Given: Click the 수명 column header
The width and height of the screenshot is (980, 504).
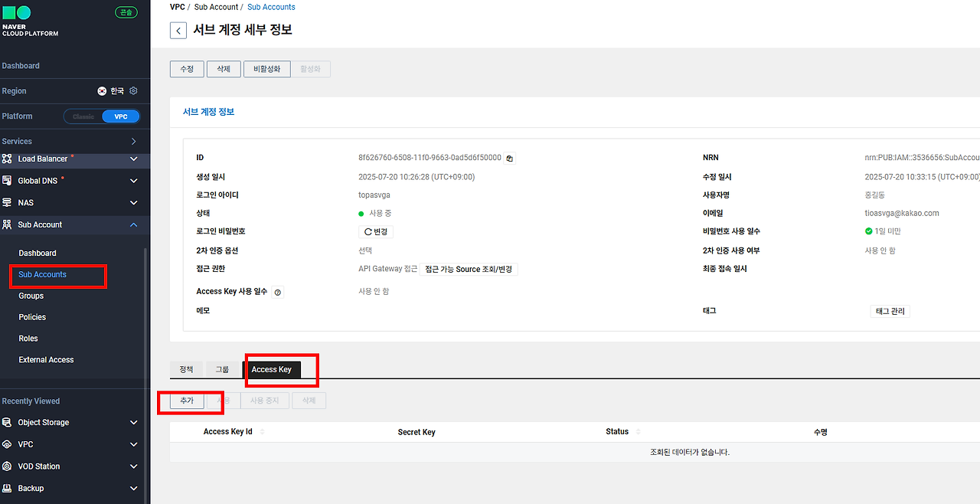Looking at the screenshot, I should tap(820, 432).
